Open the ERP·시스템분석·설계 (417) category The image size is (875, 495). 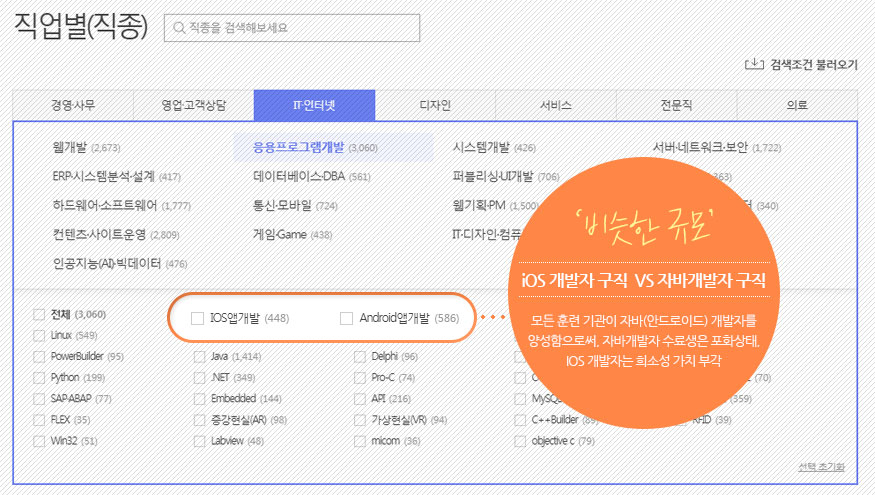coord(116,177)
